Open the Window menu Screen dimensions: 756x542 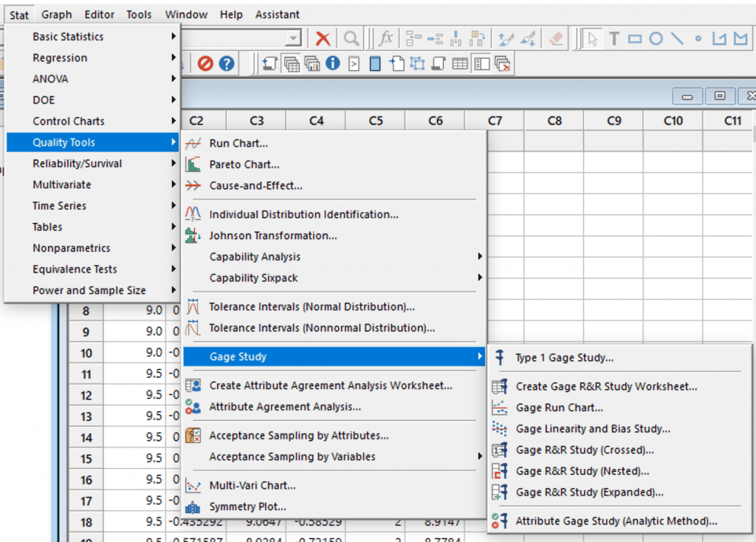186,15
